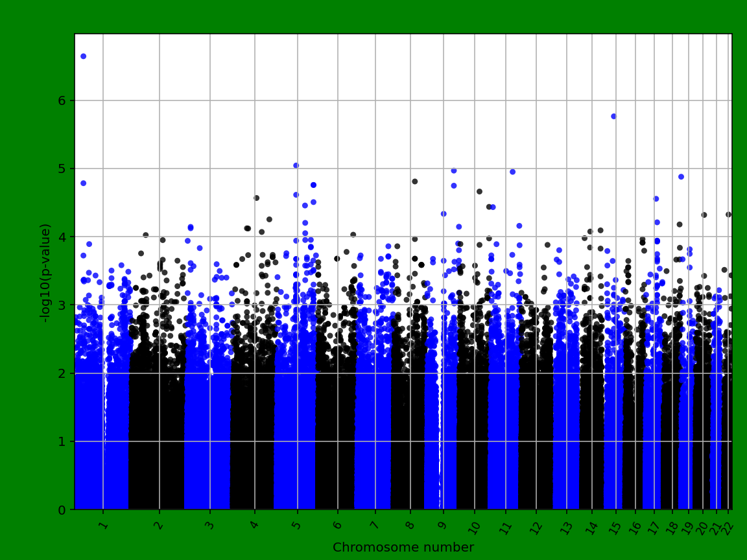Image resolution: width=747 pixels, height=560 pixels.
Task: Click the black cluster for chromosome 2
Action: tap(156, 402)
